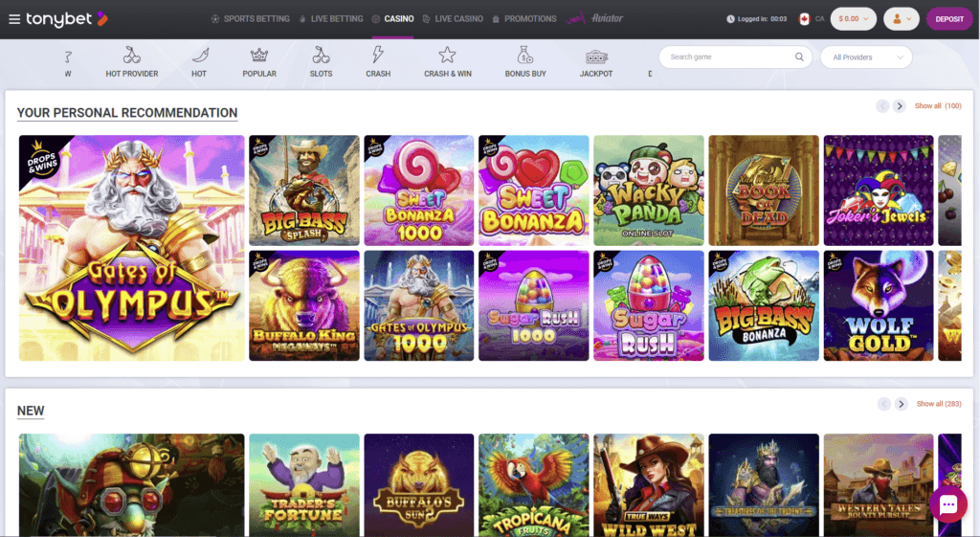Launch Sugar Rush 1000
Image resolution: width=980 pixels, height=537 pixels.
pyautogui.click(x=534, y=305)
